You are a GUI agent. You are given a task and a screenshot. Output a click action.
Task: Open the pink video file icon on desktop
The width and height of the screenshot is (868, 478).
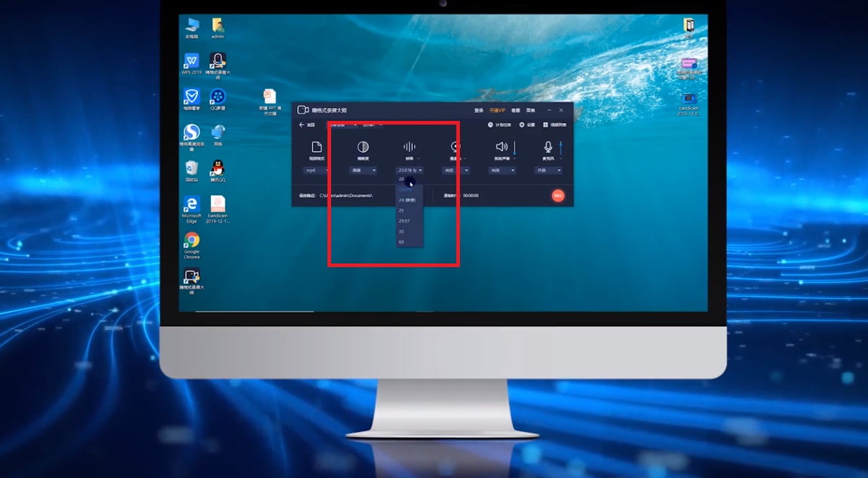689,67
